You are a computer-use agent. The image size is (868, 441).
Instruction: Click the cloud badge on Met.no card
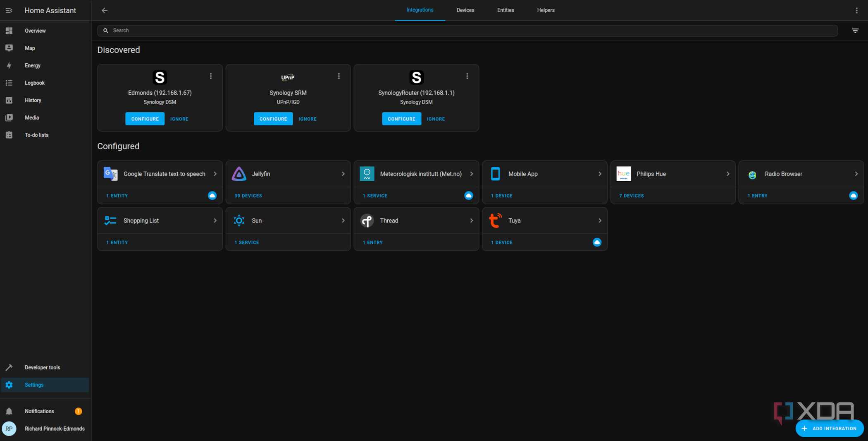[468, 196]
